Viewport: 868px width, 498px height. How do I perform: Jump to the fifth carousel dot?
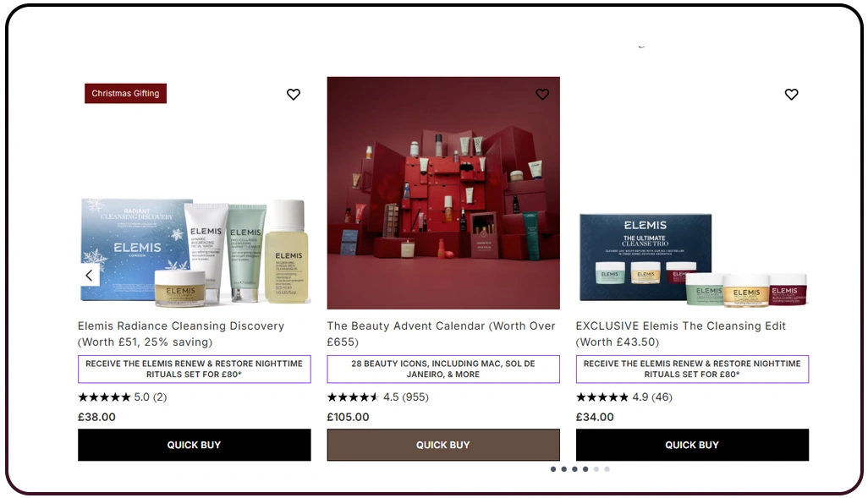click(x=596, y=469)
